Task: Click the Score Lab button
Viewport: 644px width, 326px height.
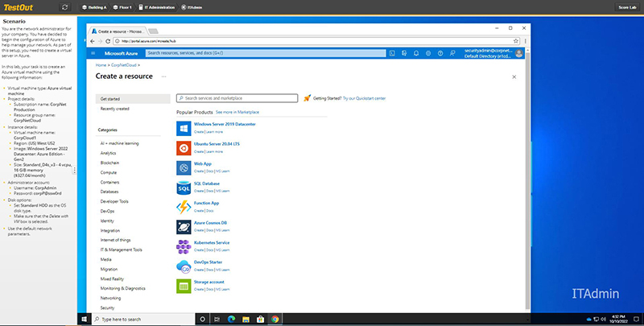Action: click(627, 7)
